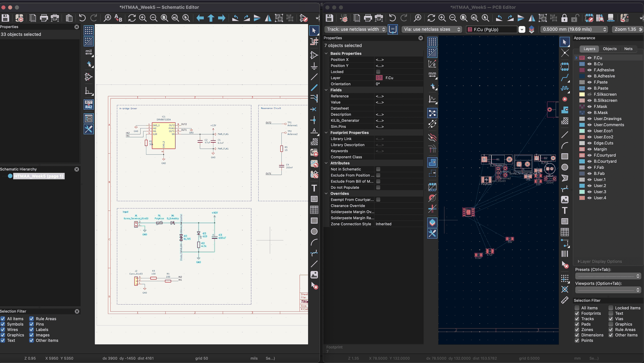The image size is (644, 363).
Task: Toggle Footprints in PCB Selection Filter
Action: tap(577, 314)
